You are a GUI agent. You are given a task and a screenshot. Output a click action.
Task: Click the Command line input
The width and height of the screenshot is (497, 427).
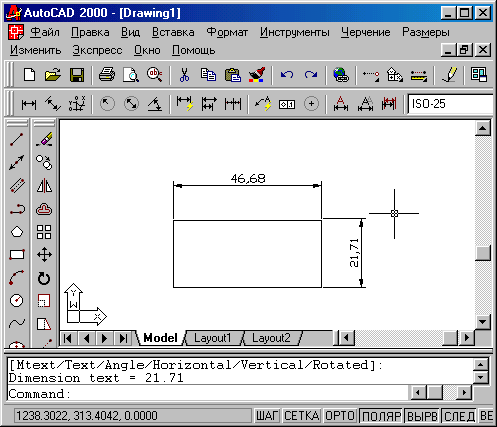208,394
